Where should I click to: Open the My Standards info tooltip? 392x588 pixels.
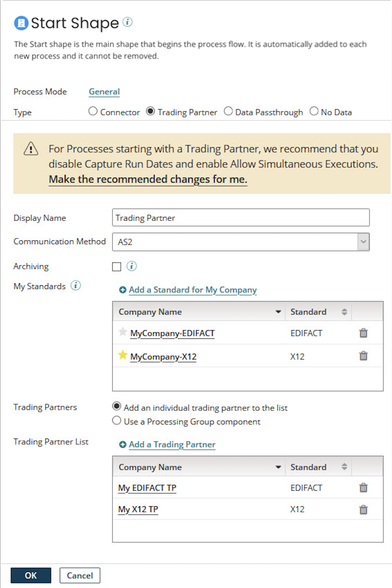76,286
